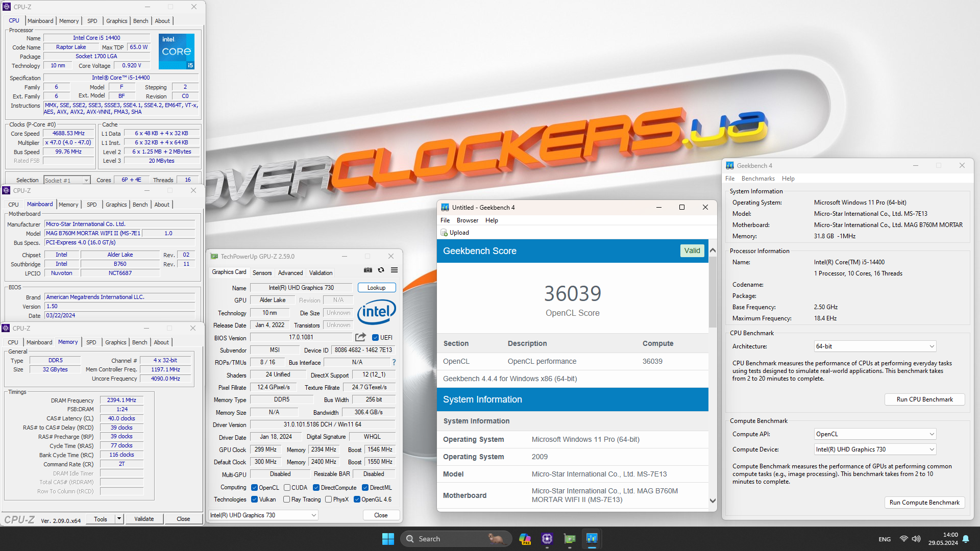This screenshot has width=980, height=551.
Task: Open the Compute API OpenCL dropdown
Action: (x=875, y=434)
